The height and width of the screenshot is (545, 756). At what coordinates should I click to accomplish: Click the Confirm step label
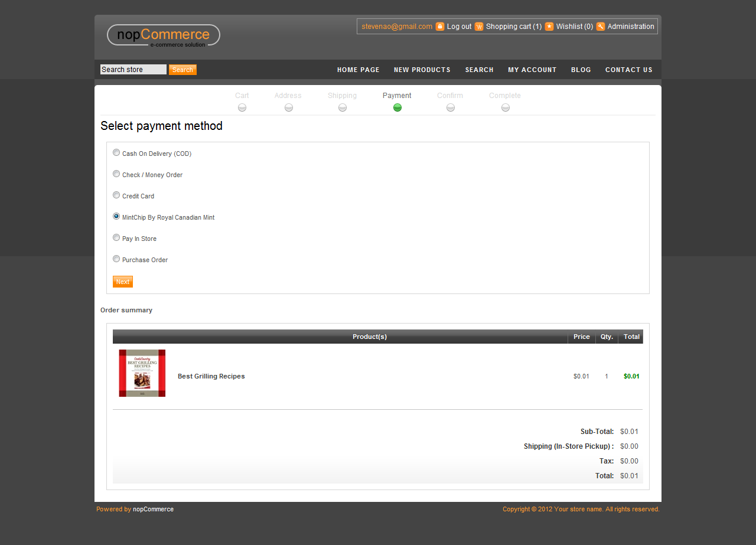[450, 96]
